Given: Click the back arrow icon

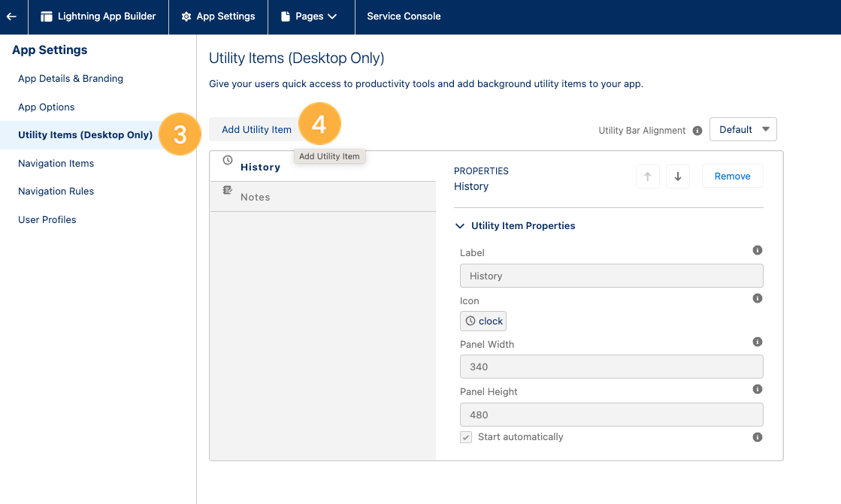Looking at the screenshot, I should (x=11, y=17).
